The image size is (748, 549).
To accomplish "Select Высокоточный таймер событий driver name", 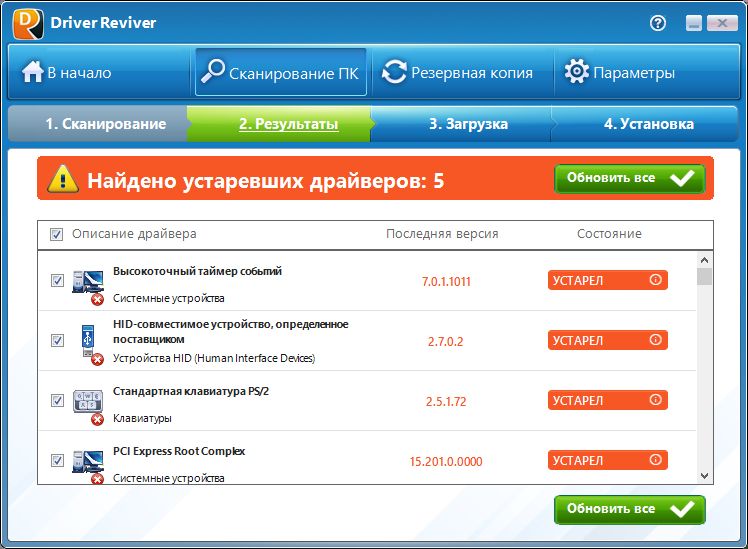I will click(x=197, y=271).
